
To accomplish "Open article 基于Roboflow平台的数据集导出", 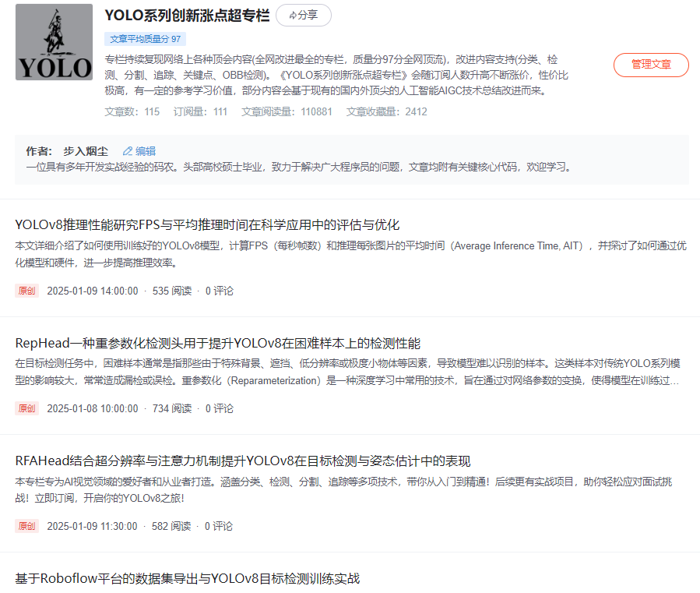I will click(x=188, y=578).
